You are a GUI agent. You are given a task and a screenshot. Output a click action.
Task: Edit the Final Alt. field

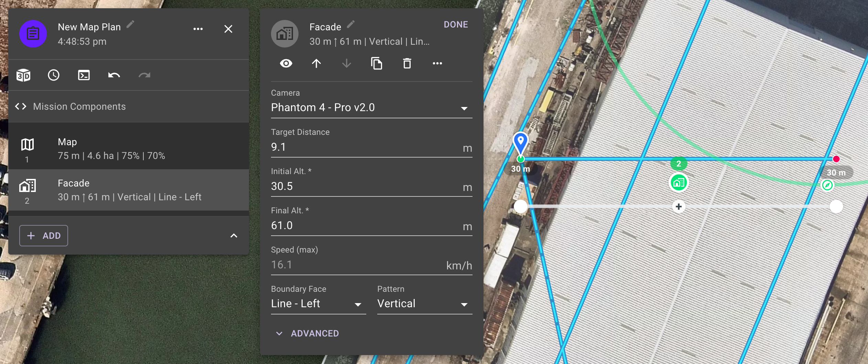[372, 226]
